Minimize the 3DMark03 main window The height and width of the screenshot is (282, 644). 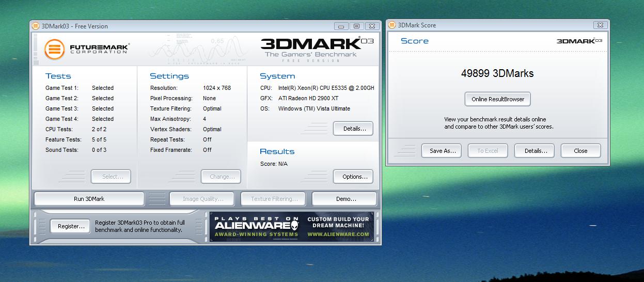pyautogui.click(x=341, y=26)
